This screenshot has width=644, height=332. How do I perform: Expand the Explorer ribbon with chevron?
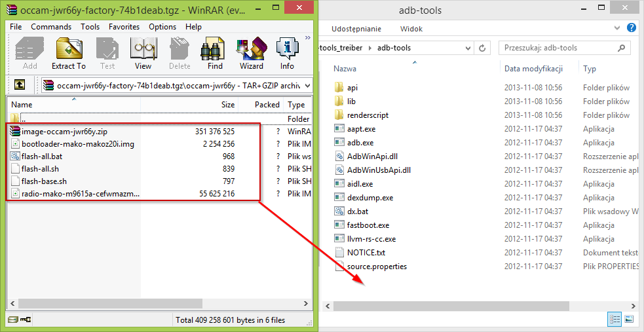point(617,28)
